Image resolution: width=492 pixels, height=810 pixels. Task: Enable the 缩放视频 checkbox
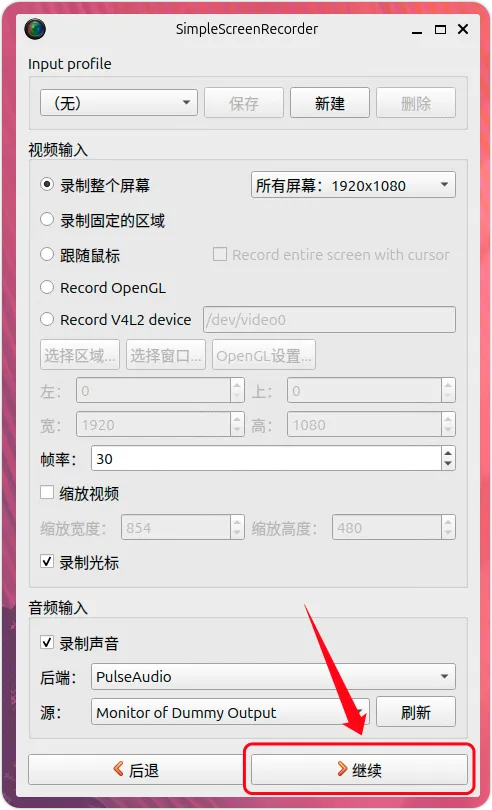(x=47, y=492)
